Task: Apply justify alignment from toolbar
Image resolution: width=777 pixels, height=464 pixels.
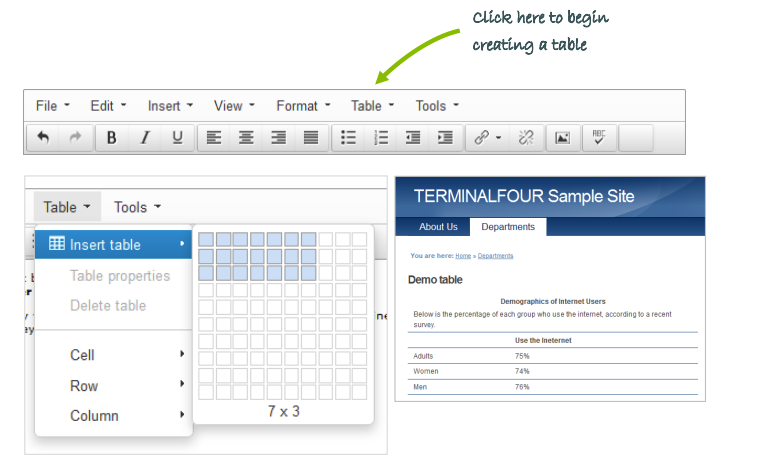Action: click(311, 138)
